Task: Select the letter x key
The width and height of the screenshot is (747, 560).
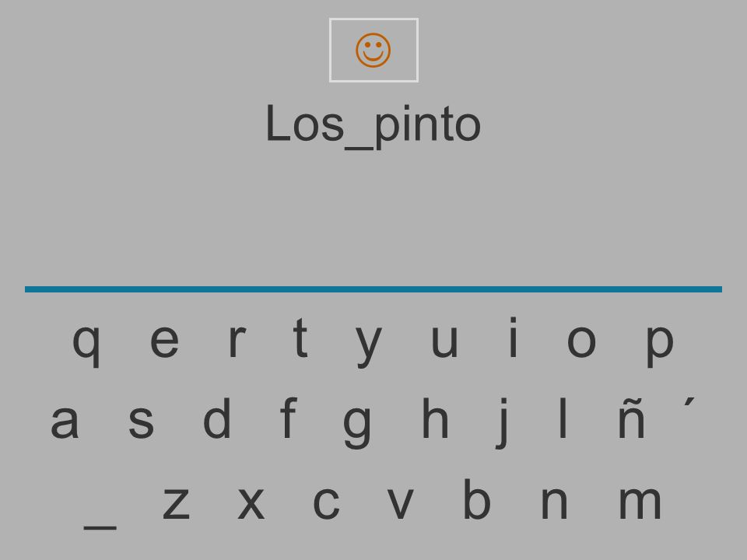Action: pos(251,502)
